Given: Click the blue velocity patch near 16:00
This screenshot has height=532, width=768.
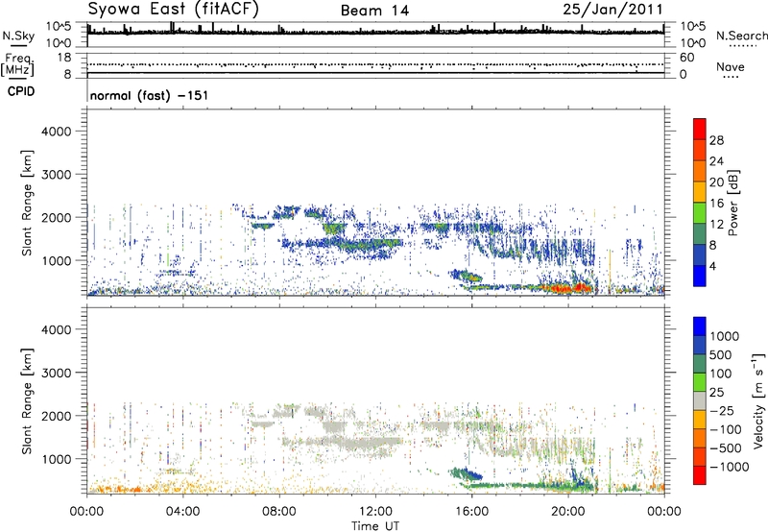Looking at the screenshot, I should coord(471,474).
